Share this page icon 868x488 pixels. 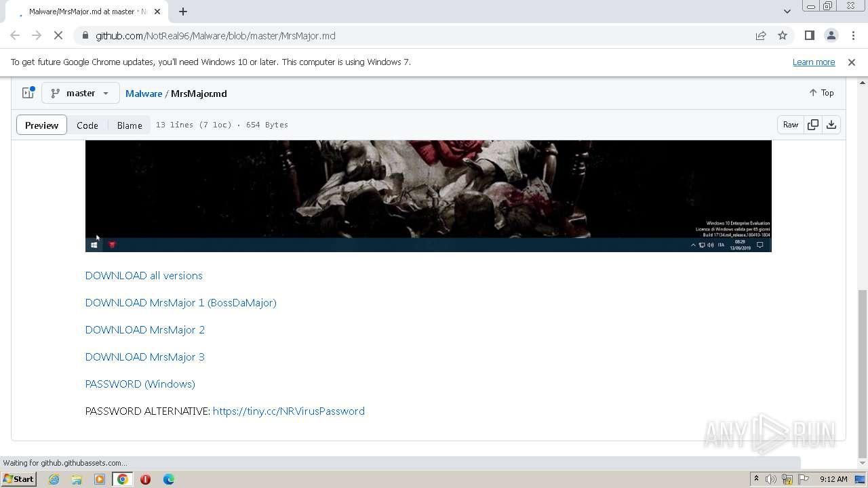coord(761,35)
